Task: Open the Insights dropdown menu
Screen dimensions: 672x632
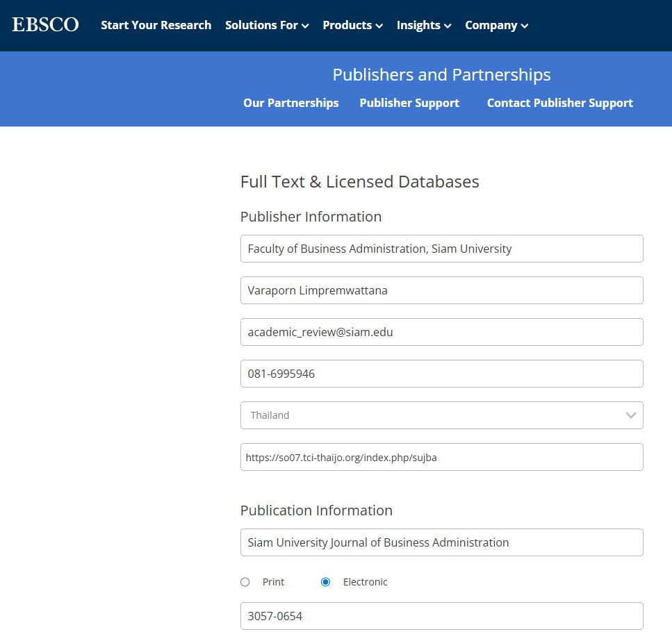Action: (x=424, y=25)
